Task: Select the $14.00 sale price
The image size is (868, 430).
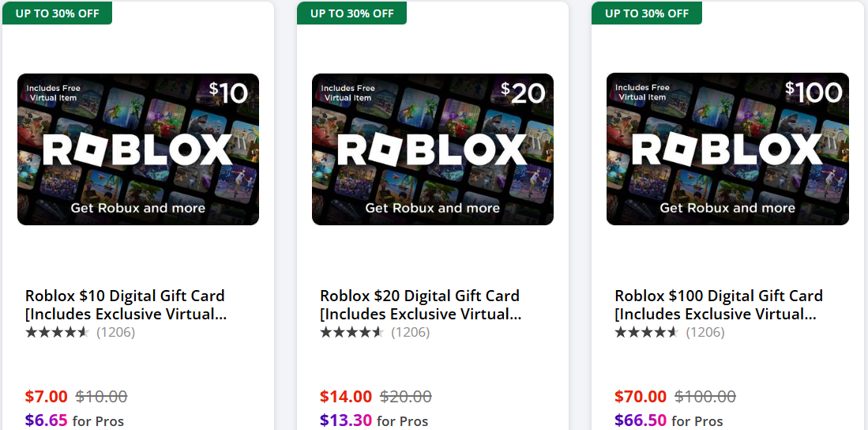Action: click(346, 397)
